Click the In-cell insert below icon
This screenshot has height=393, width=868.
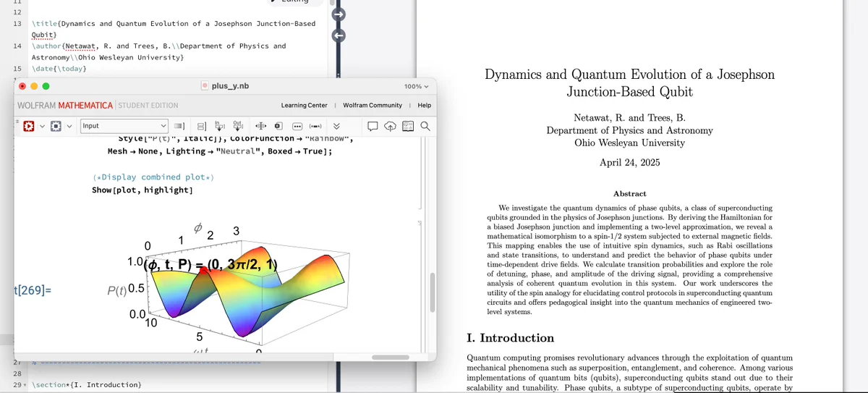point(220,126)
